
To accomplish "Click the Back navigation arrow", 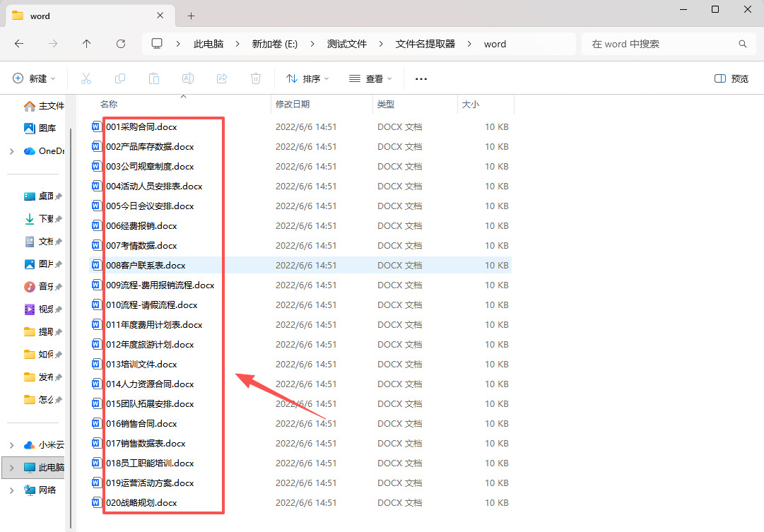I will 19,44.
